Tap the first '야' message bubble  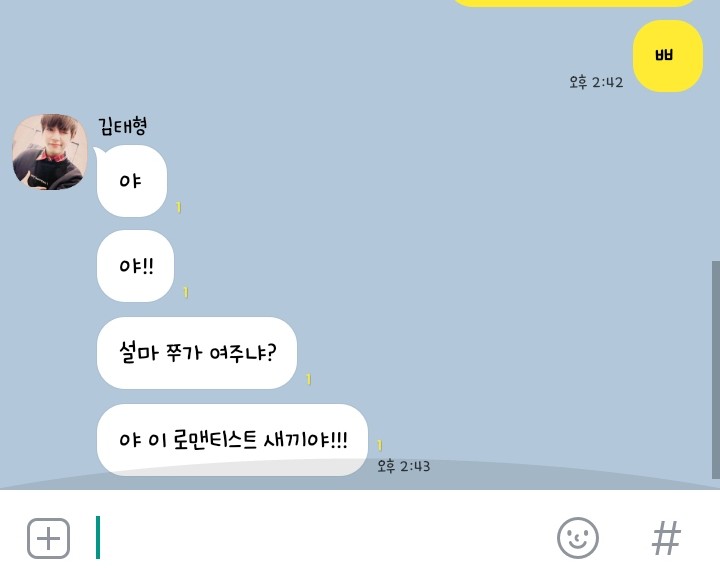pos(132,181)
